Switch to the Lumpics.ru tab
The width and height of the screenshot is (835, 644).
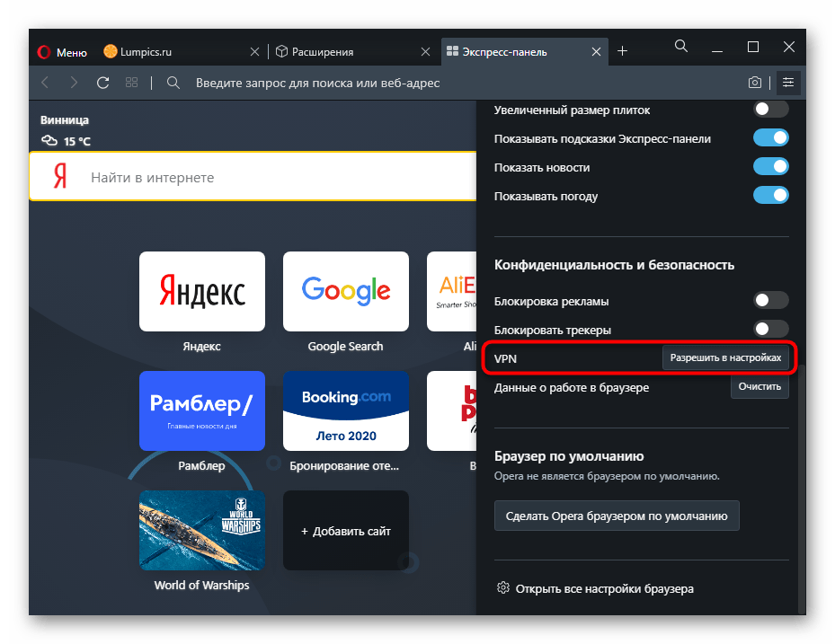click(181, 51)
